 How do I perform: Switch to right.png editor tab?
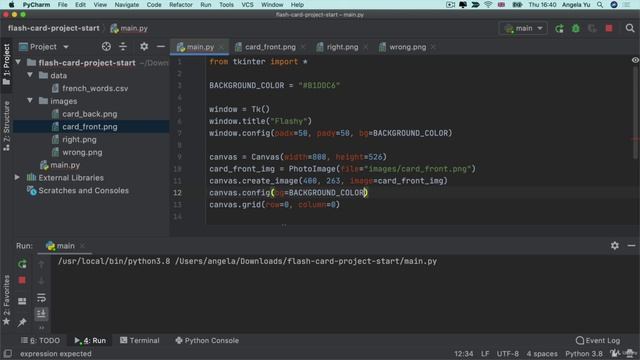pos(342,47)
